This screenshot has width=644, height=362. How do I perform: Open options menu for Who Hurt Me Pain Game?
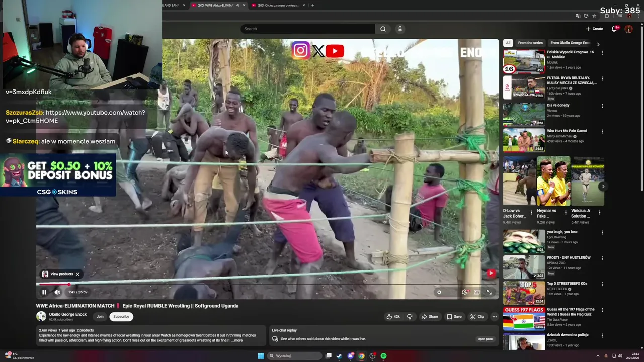(602, 132)
